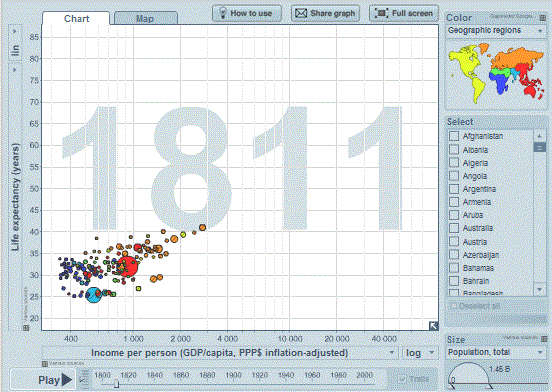The width and height of the screenshot is (552, 392).
Task: Click the country list scroll up arrow
Action: (x=539, y=135)
